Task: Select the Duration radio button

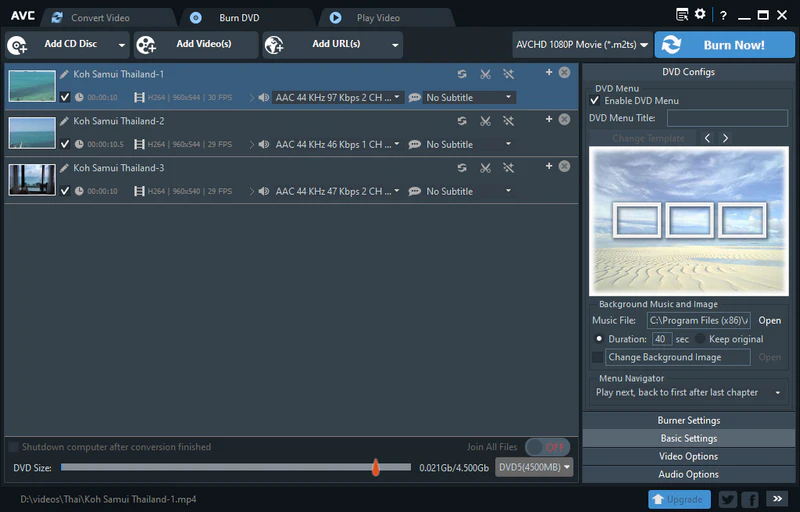Action: point(599,339)
